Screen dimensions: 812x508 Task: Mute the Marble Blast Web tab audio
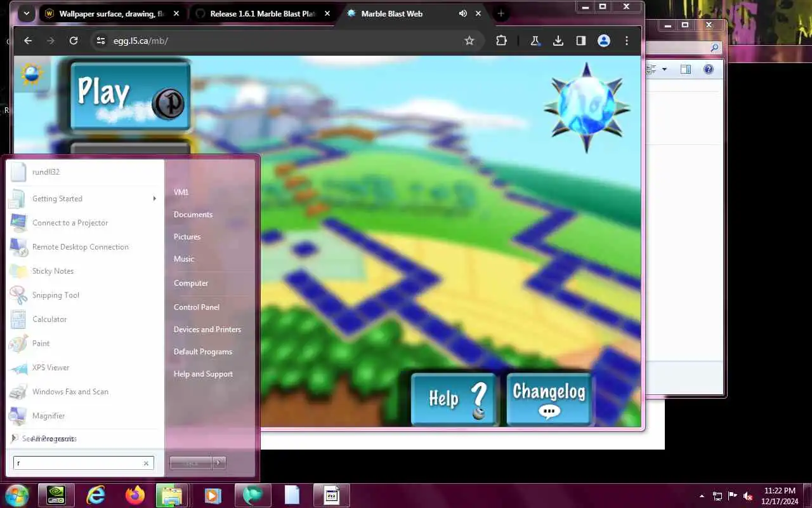(x=463, y=13)
